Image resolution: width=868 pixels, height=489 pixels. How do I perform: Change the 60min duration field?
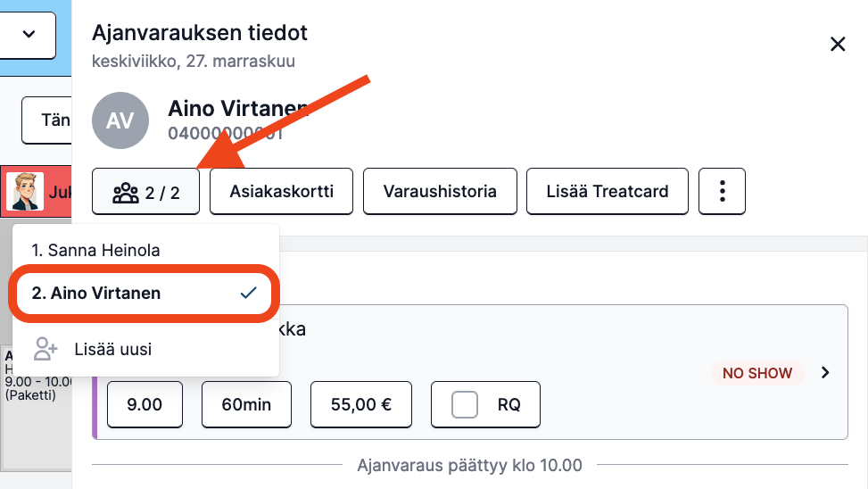[246, 404]
